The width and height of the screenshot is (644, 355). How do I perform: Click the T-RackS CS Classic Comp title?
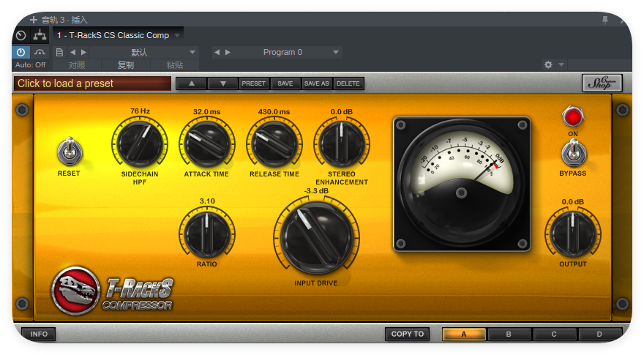pos(113,35)
